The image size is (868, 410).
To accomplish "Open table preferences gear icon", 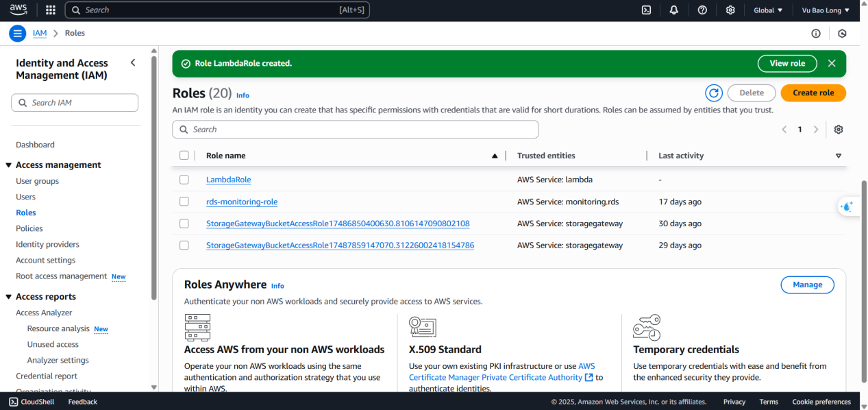I will (x=839, y=130).
